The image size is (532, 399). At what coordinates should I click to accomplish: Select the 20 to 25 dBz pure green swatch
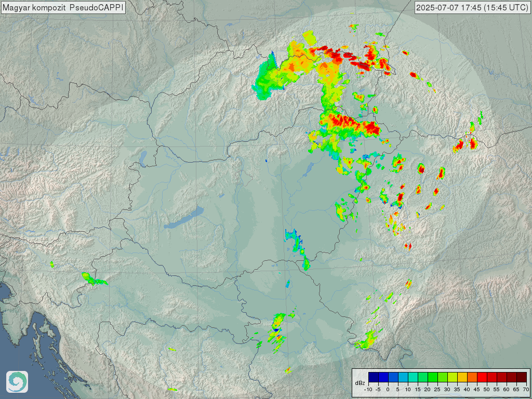[433, 377]
